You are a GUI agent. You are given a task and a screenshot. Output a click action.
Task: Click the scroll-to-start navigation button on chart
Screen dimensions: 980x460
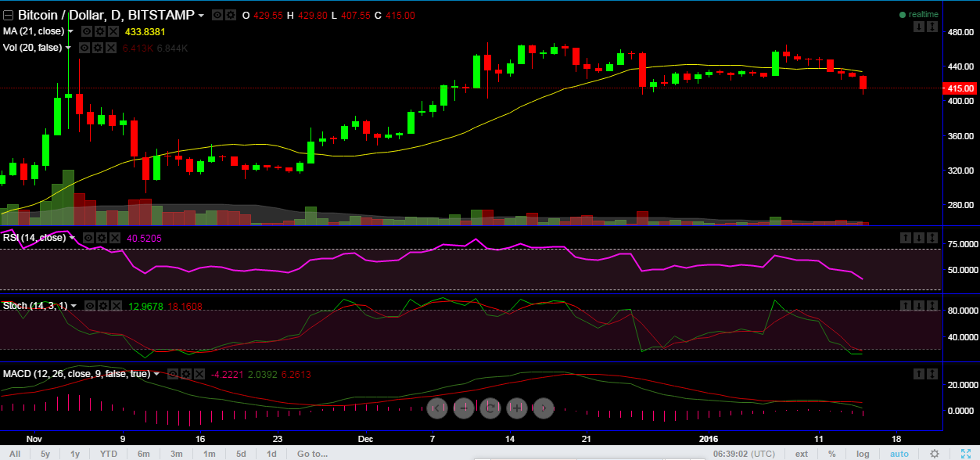438,407
